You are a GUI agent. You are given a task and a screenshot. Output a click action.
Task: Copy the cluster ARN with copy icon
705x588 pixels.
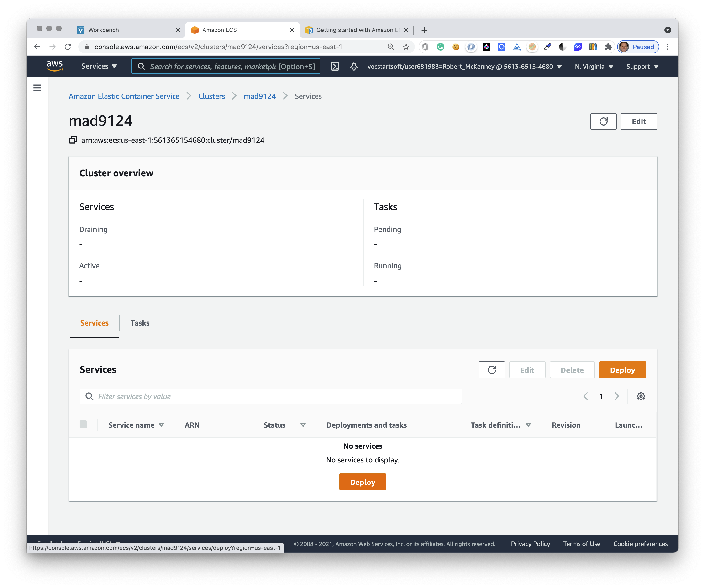click(73, 140)
